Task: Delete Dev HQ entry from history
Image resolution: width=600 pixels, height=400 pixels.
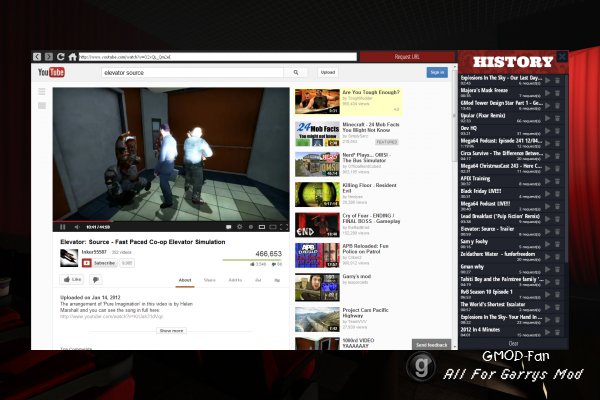Action: [558, 131]
